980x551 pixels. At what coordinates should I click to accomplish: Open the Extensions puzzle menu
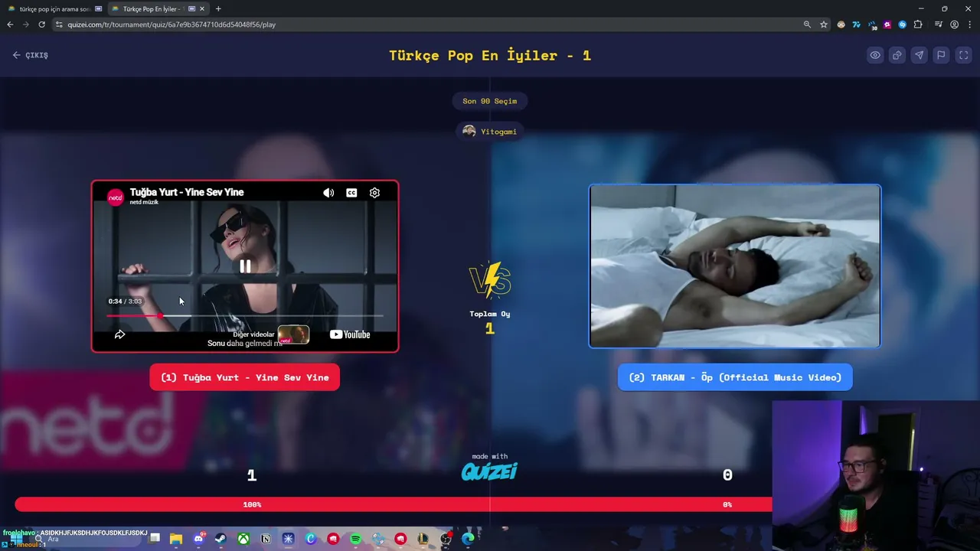(918, 24)
